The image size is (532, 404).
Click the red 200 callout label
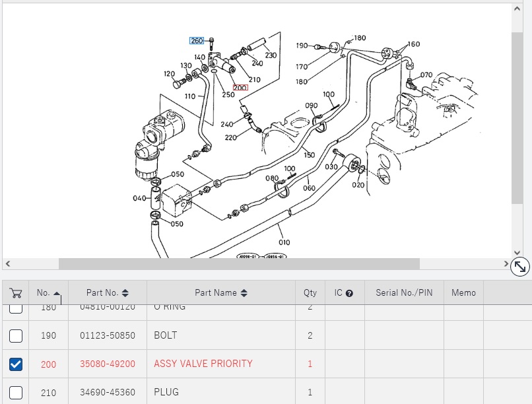tap(240, 87)
